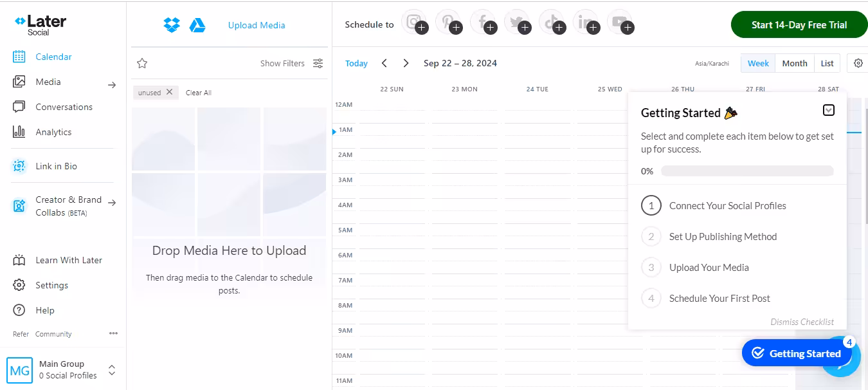Click Show Filters text
Image resolution: width=868 pixels, height=390 pixels.
tap(282, 63)
